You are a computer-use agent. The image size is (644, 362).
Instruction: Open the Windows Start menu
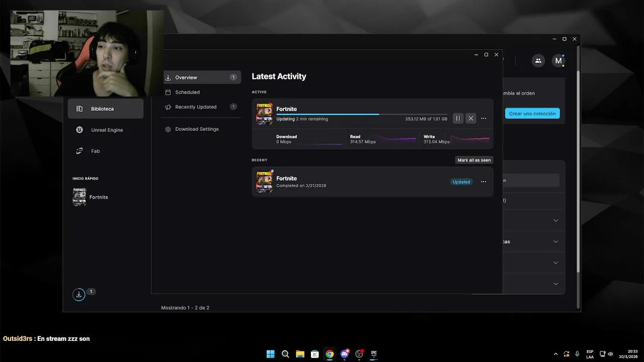pyautogui.click(x=270, y=354)
